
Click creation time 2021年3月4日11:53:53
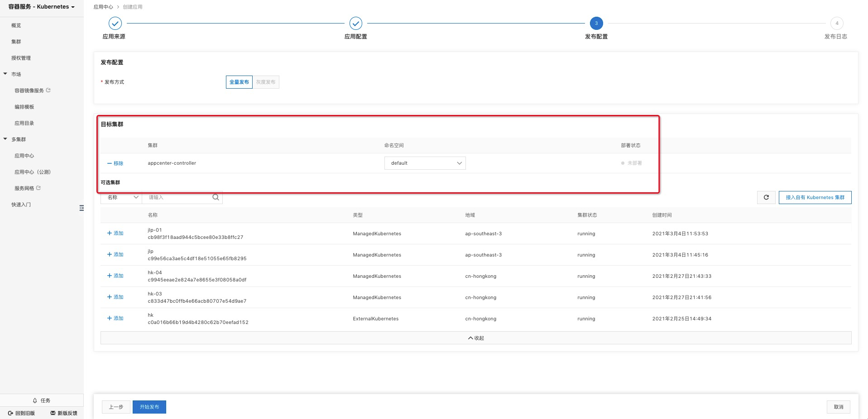(680, 233)
